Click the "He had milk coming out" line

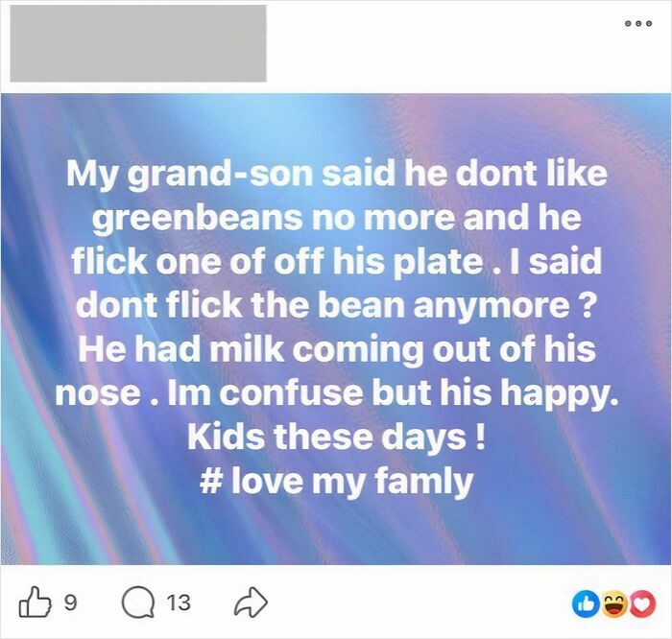[x=337, y=349]
